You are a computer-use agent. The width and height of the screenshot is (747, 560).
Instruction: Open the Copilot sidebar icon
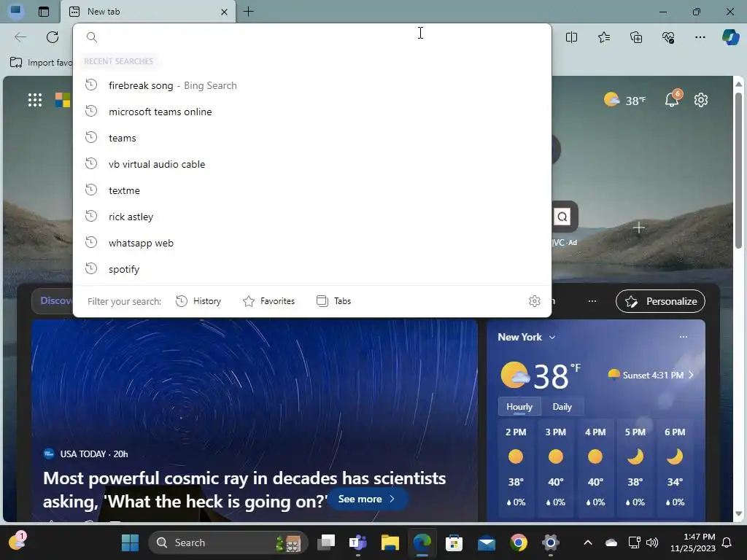[x=730, y=37]
